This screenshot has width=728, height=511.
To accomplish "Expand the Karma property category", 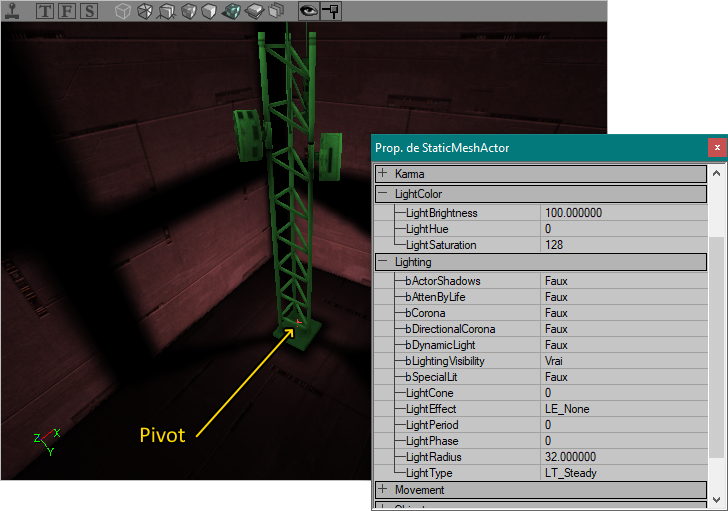I will [x=383, y=174].
